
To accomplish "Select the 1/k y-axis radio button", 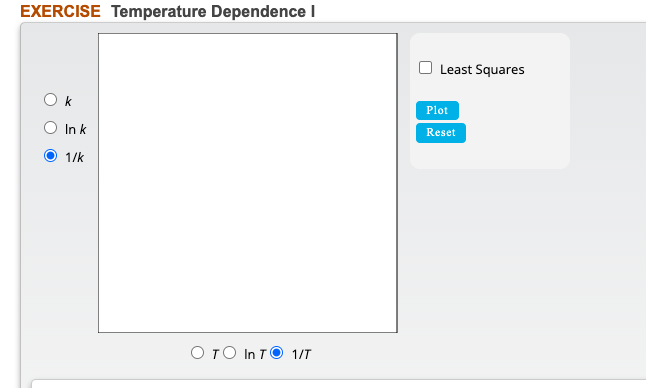I will tap(50, 156).
